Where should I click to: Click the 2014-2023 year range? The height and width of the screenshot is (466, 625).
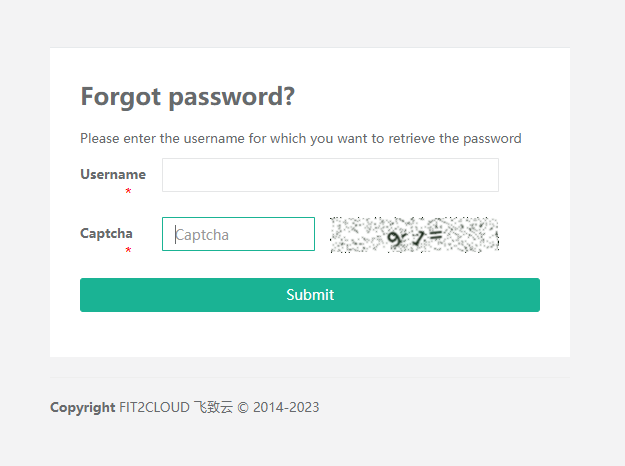coord(286,407)
